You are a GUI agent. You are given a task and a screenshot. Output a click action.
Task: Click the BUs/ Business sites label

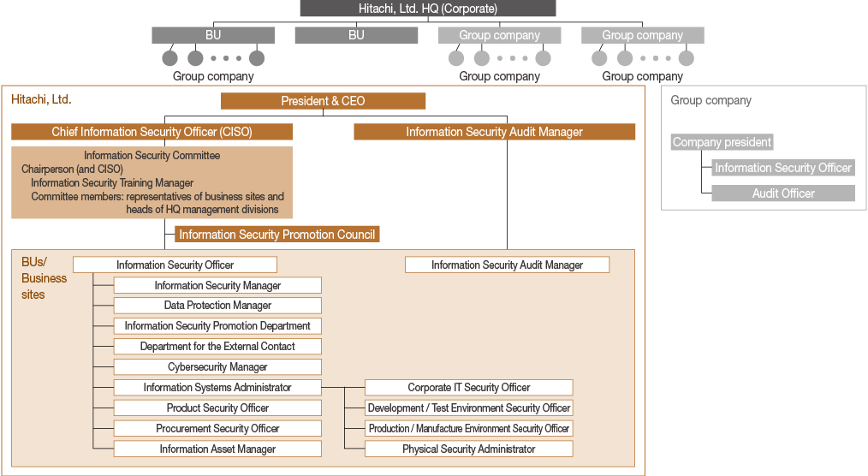[x=44, y=278]
